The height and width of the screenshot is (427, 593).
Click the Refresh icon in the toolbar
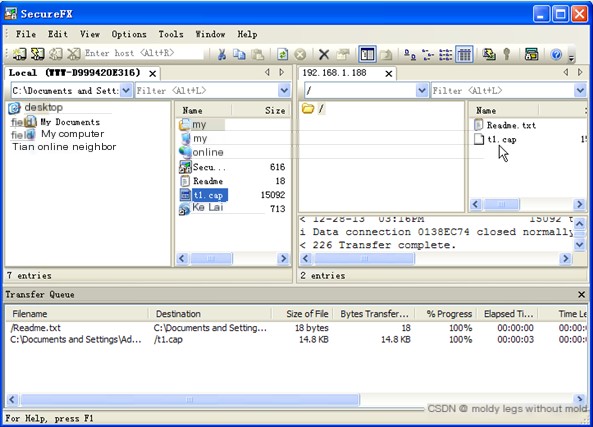click(x=282, y=54)
